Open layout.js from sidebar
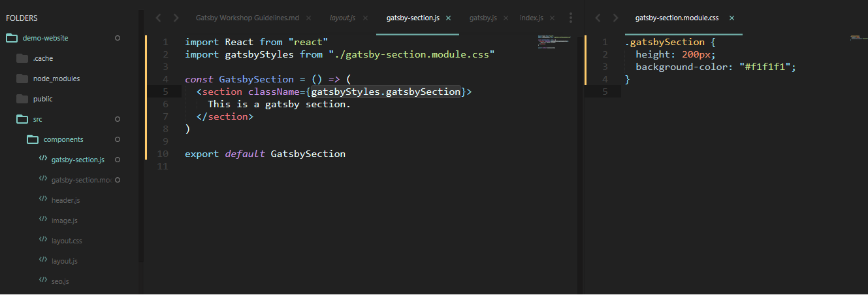 [x=64, y=261]
